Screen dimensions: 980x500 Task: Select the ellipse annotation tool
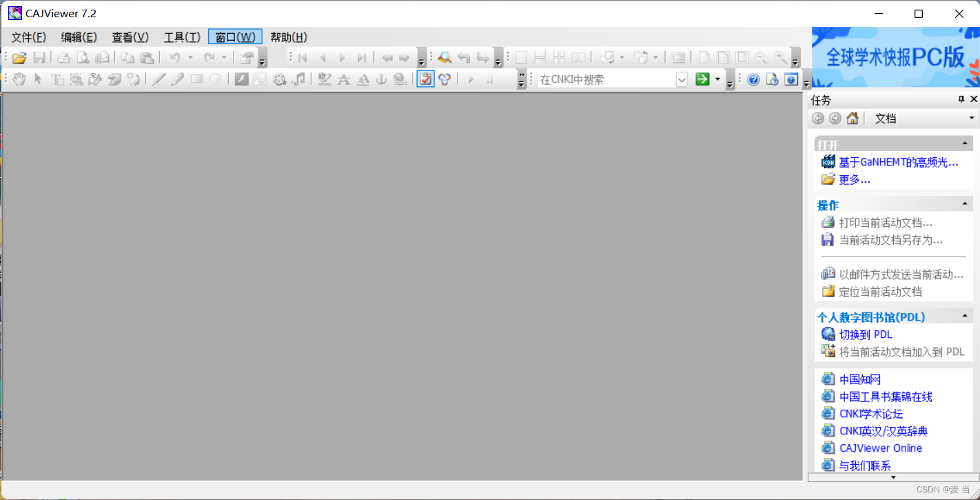tap(216, 79)
